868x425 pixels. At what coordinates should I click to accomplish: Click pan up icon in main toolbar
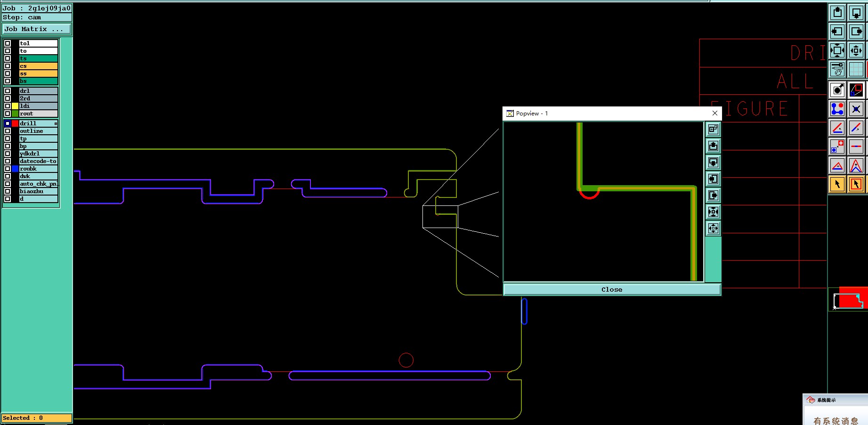[x=837, y=13]
